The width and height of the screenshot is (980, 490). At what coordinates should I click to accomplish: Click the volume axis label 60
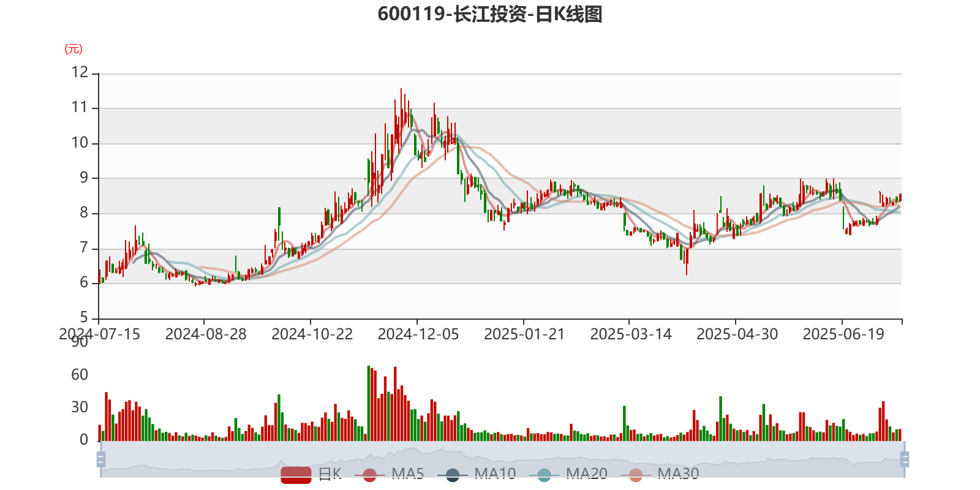(x=80, y=375)
